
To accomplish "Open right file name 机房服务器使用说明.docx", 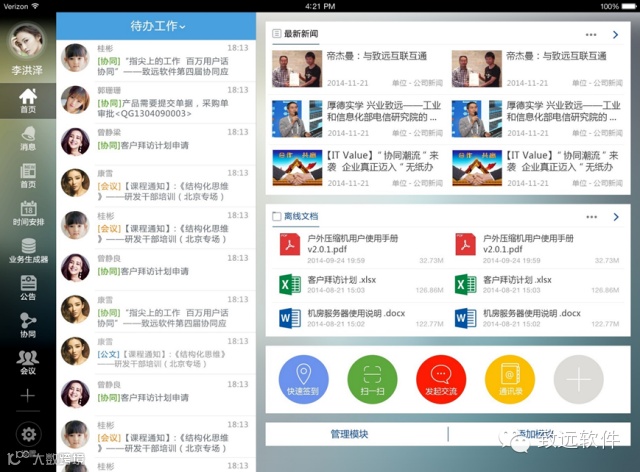I will 531,313.
